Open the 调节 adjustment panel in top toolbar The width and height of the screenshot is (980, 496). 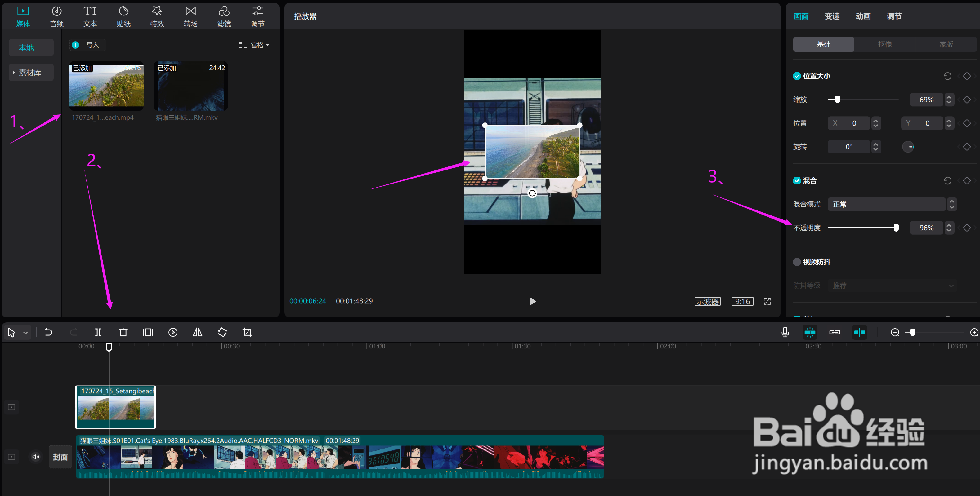tap(257, 16)
